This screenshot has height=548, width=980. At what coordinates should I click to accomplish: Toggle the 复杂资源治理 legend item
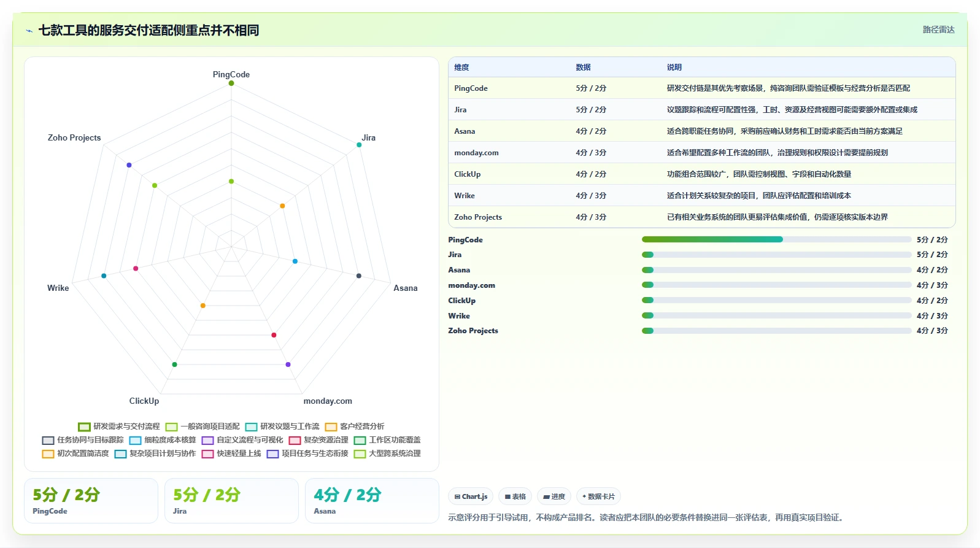click(318, 440)
